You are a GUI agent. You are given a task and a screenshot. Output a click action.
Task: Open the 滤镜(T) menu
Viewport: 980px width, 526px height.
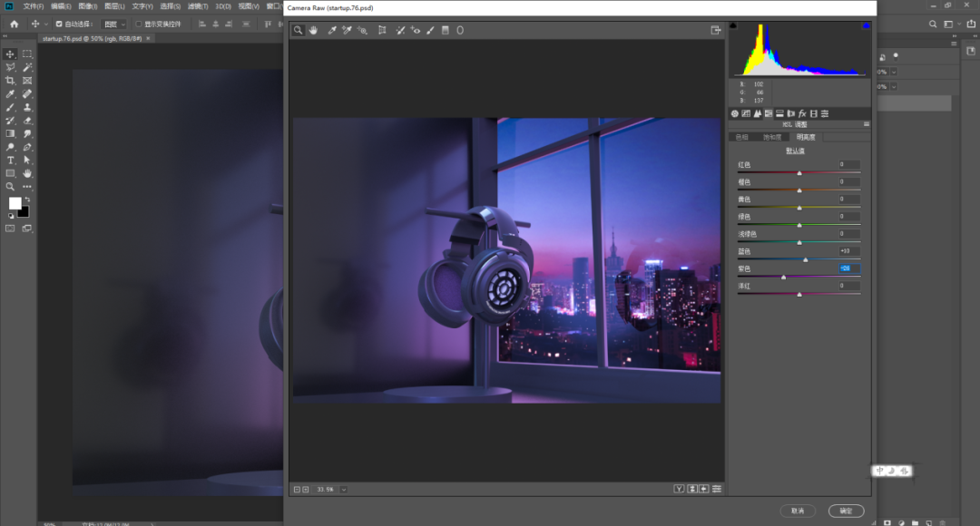198,6
